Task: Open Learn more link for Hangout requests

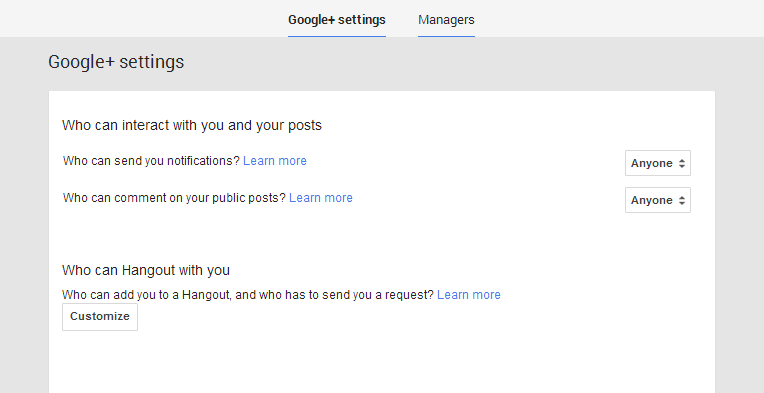Action: (469, 295)
